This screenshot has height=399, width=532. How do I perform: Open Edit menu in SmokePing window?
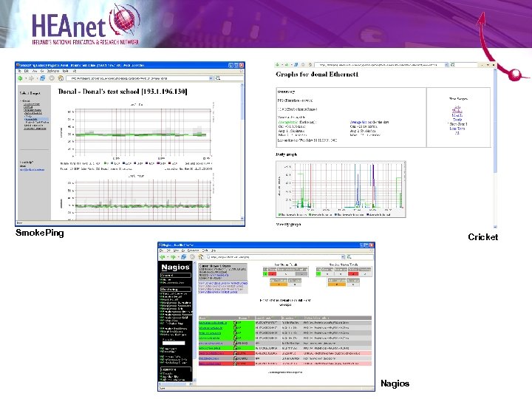[x=27, y=71]
